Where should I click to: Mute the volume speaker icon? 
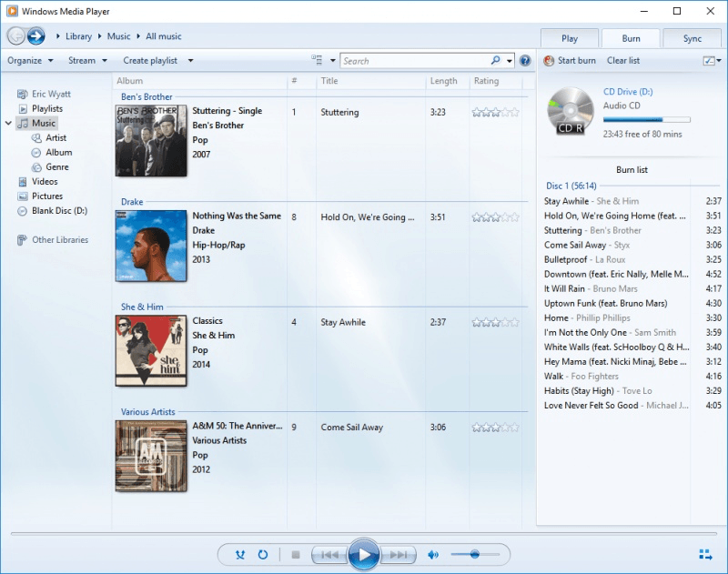(x=433, y=555)
